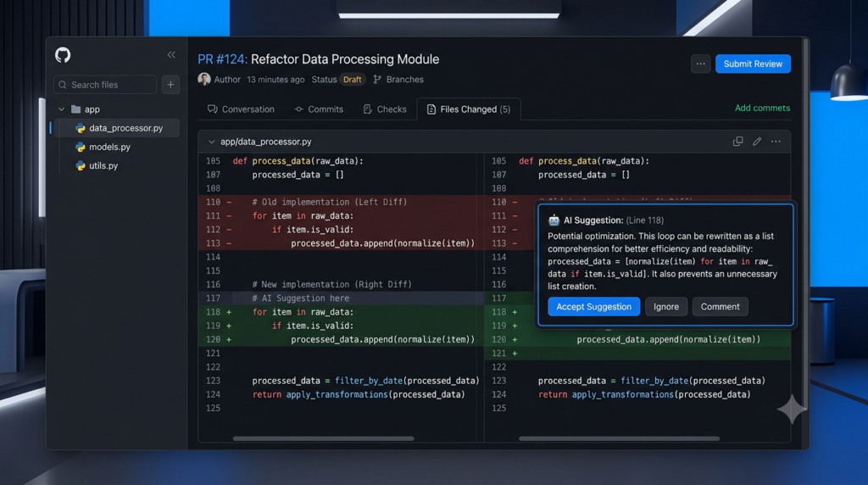Click the left diff horizontal scrollbar

pos(323,438)
